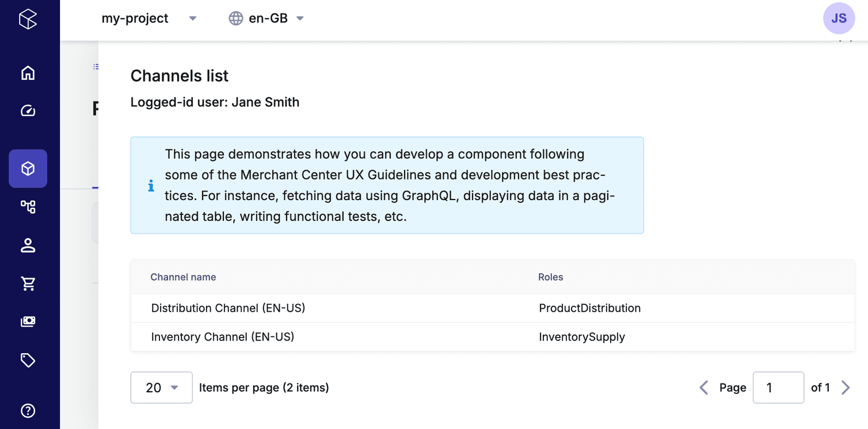Open the Home section in the sidebar
The height and width of the screenshot is (429, 868).
click(28, 73)
